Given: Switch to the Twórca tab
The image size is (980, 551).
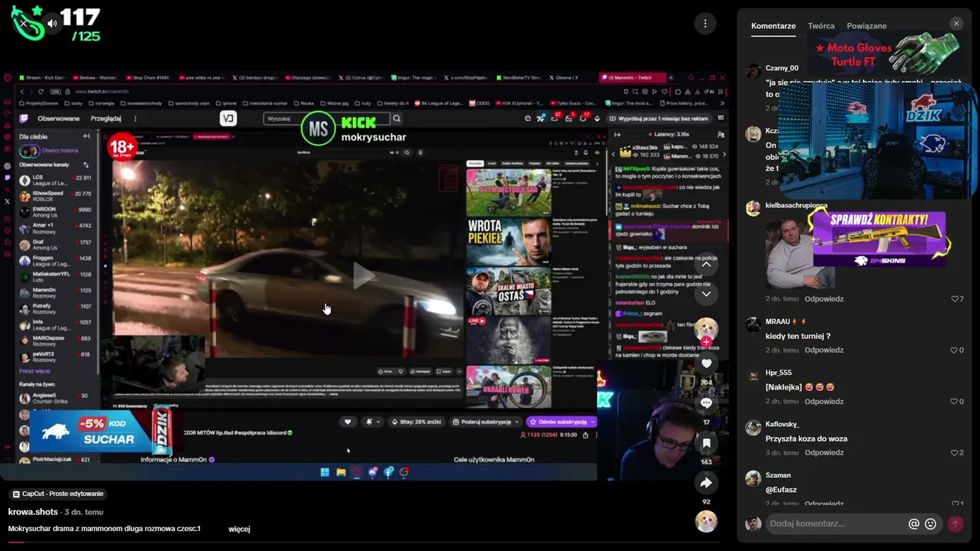Looking at the screenshot, I should click(x=822, y=26).
